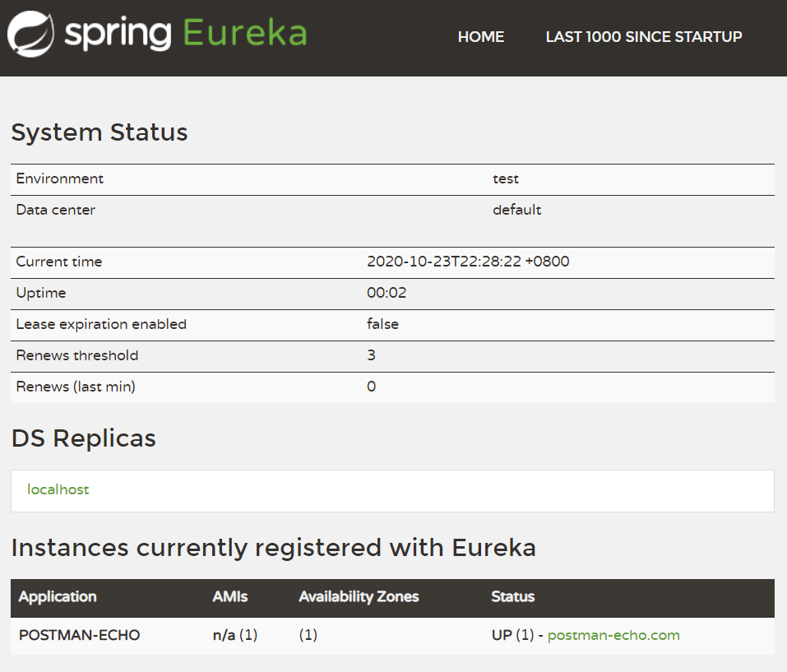This screenshot has height=672, width=787.
Task: Click the Uptime label
Action: point(41,293)
